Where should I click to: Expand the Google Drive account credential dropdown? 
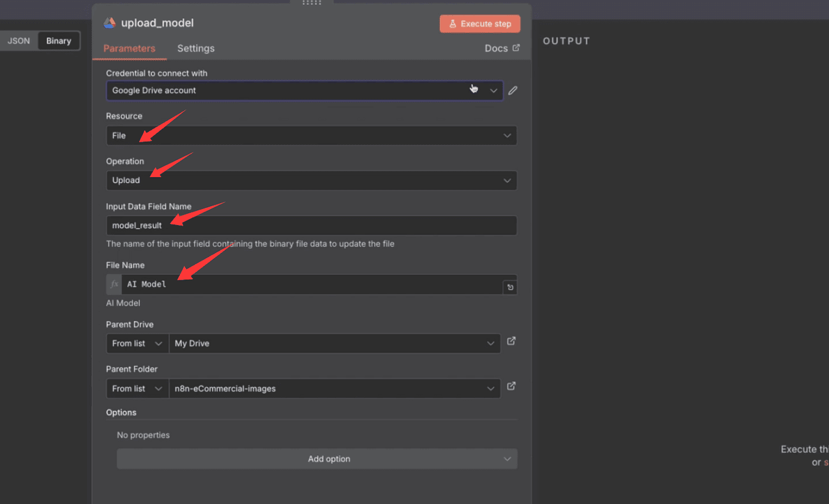304,91
